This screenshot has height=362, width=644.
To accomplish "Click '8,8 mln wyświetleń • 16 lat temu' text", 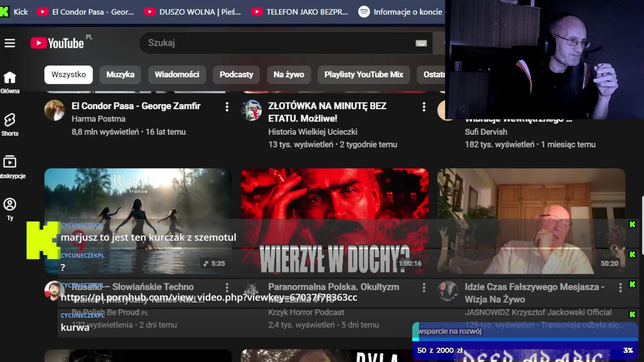I will click(x=128, y=132).
